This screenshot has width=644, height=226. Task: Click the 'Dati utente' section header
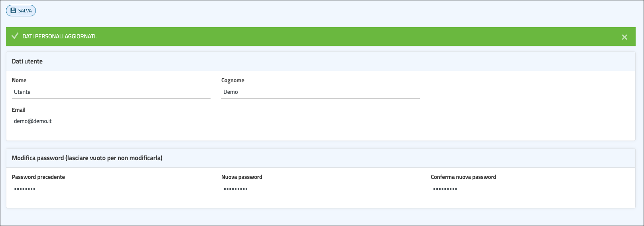tap(27, 61)
